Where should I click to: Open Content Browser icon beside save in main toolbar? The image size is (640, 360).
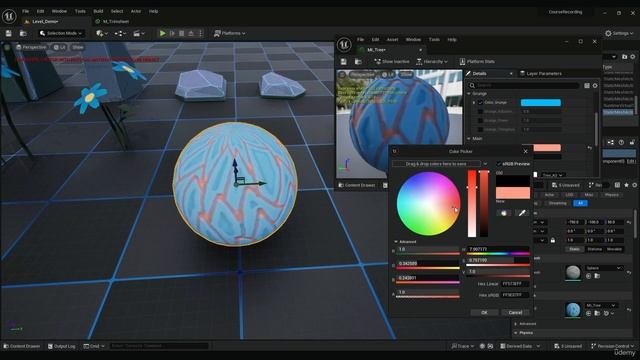pyautogui.click(x=23, y=33)
